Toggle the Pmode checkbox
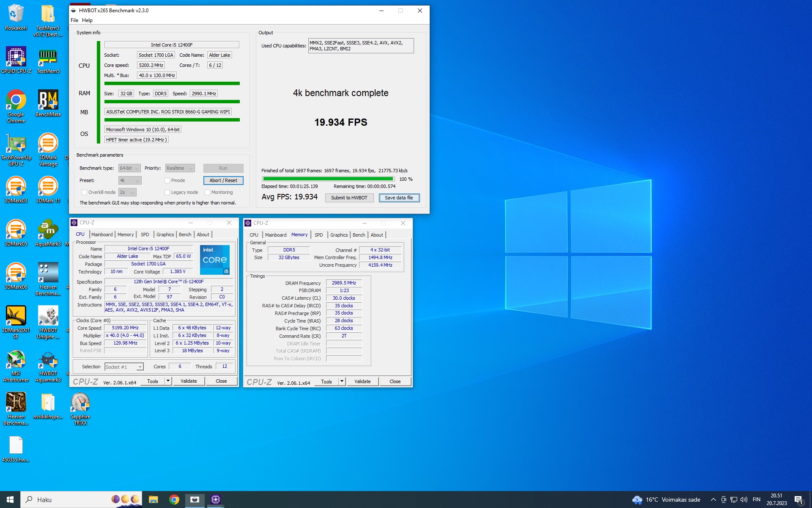 point(167,180)
